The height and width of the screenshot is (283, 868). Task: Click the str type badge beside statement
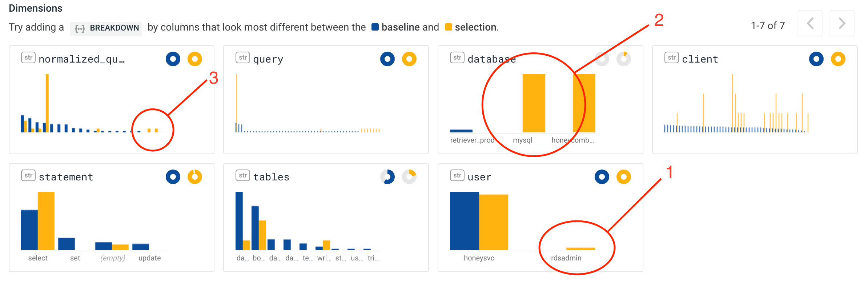28,176
